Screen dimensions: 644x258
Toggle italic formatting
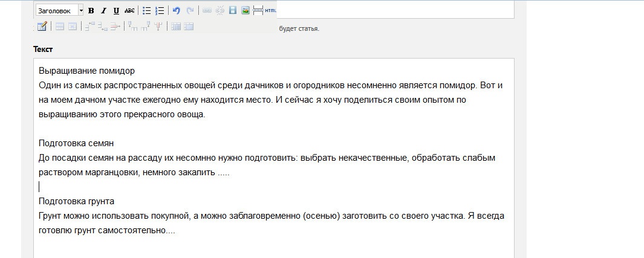pos(103,11)
